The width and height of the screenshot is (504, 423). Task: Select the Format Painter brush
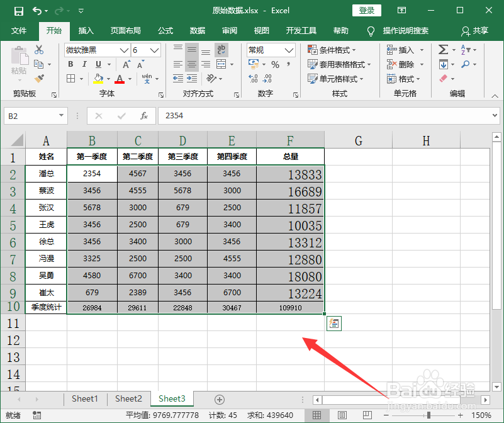[x=39, y=79]
